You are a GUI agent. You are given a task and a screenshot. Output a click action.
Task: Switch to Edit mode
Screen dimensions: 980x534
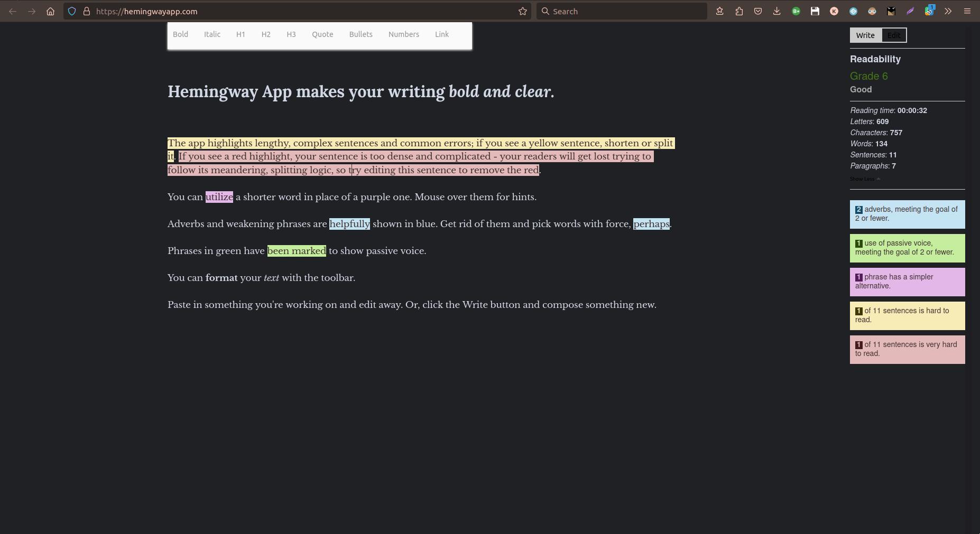(894, 35)
